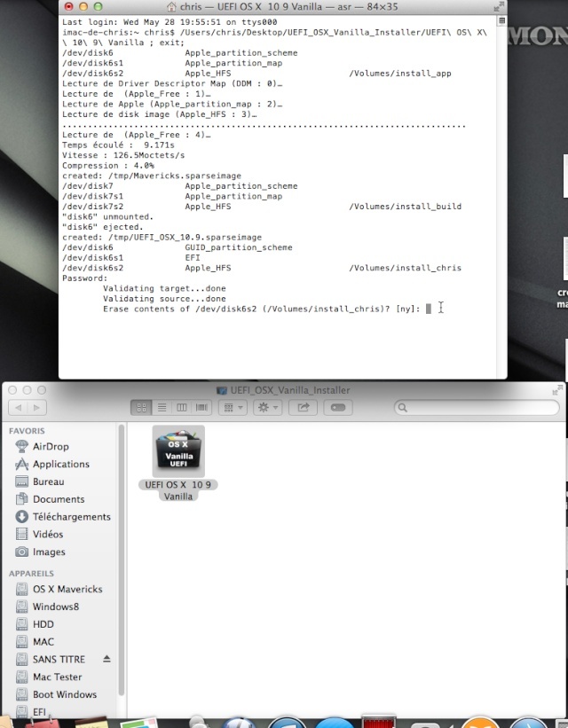Switch Finder to Cover Flow view
Viewport: 568px width, 728px height.
tap(201, 408)
